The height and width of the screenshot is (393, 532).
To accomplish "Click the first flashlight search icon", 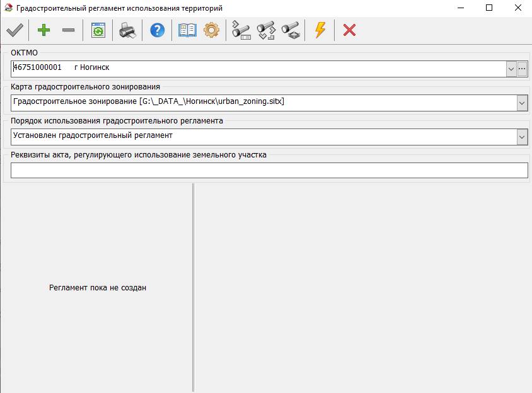I will click(x=241, y=30).
